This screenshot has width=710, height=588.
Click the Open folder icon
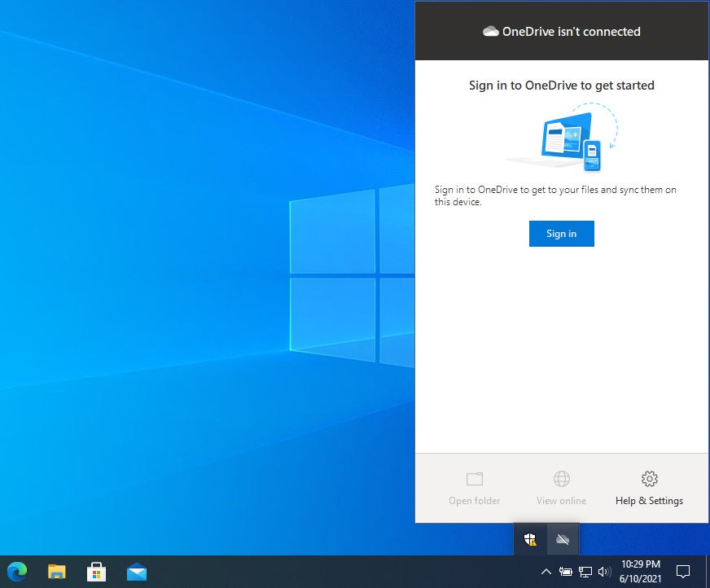(474, 479)
